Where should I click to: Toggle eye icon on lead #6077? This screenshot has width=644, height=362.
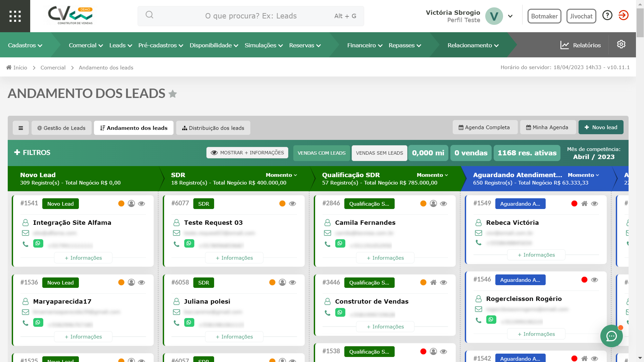pos(293,204)
